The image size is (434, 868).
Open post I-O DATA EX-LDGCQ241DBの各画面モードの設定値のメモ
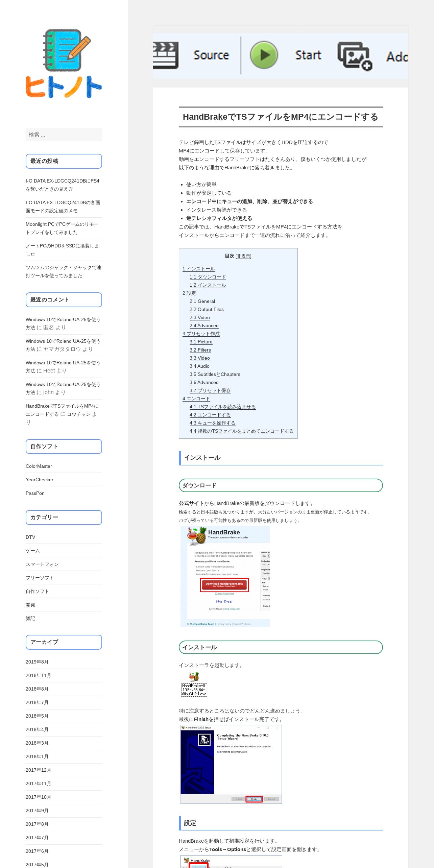[63, 207]
